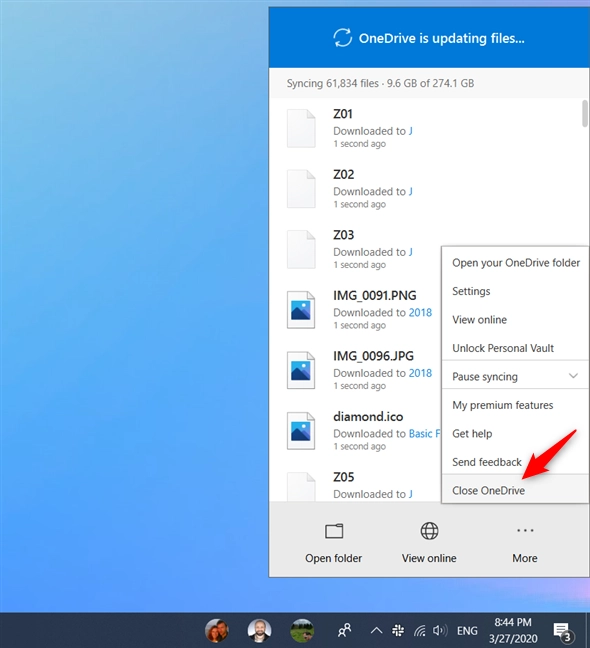
Task: Click the bearded man pinned contact
Action: 259,631
